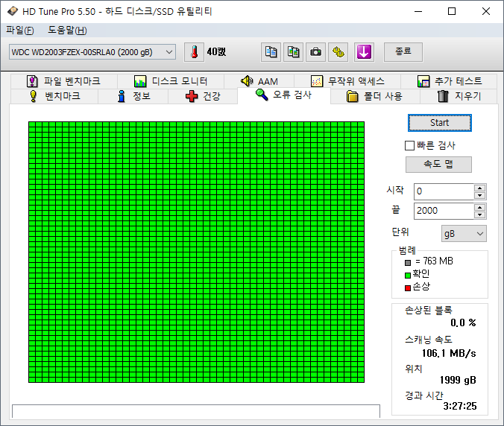Click the copy screenshot to clipboard icon
The image size is (504, 426).
[294, 52]
